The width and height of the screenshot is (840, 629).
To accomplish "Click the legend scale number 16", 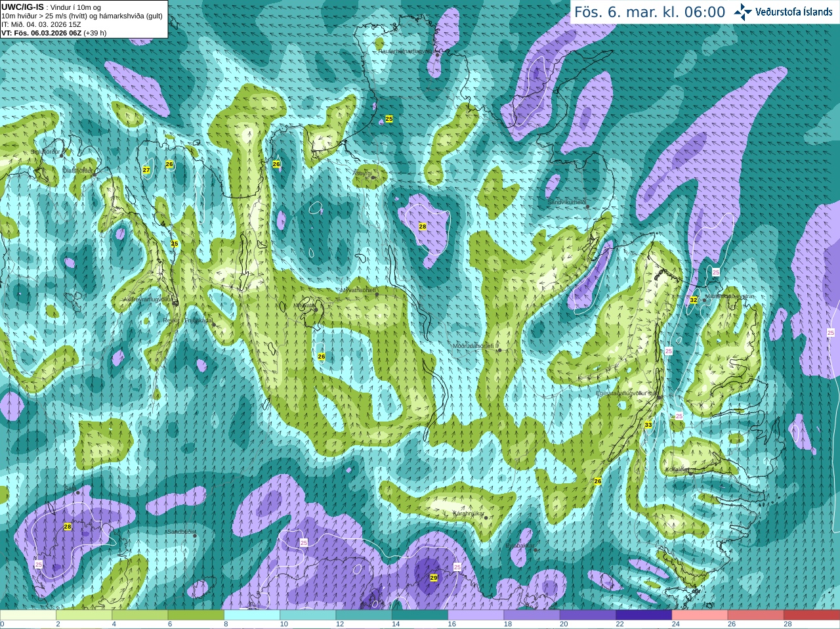I will click(x=451, y=624).
